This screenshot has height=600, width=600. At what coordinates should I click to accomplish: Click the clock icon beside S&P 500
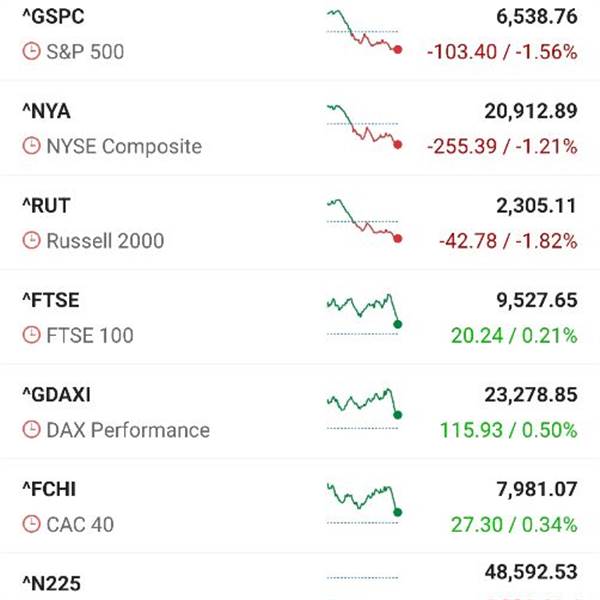[x=32, y=51]
